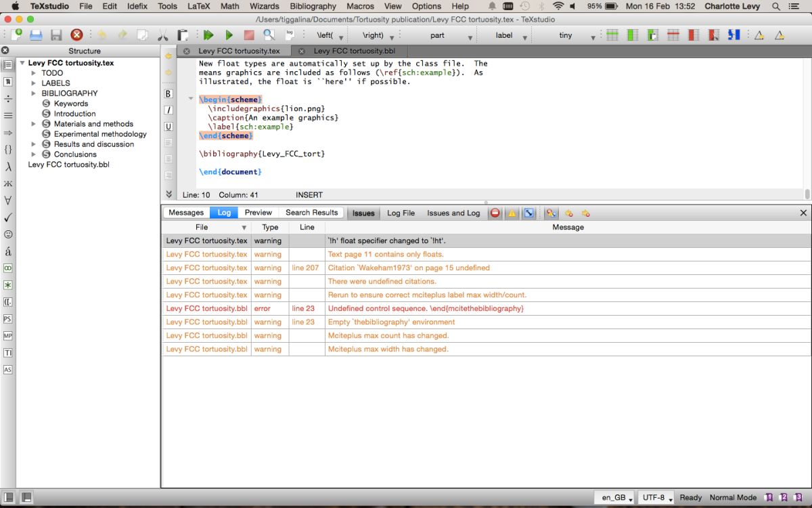
Task: Cut selection with the scissors icon
Action: (163, 35)
